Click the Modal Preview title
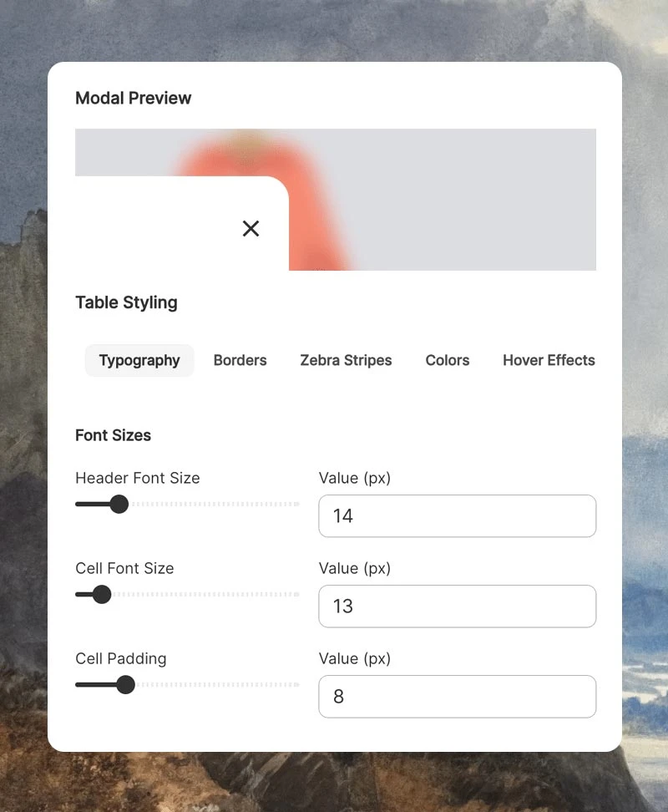Image resolution: width=668 pixels, height=812 pixels. tap(133, 98)
